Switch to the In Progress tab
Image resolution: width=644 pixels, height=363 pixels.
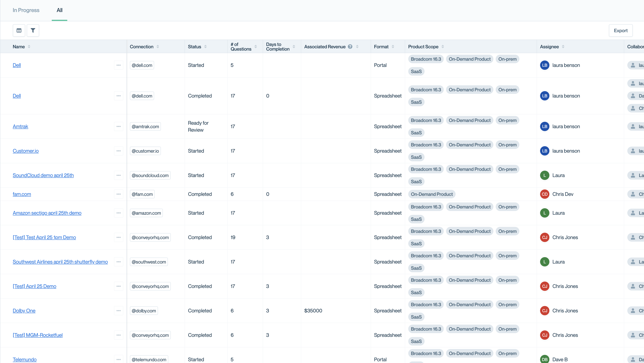[x=26, y=10]
